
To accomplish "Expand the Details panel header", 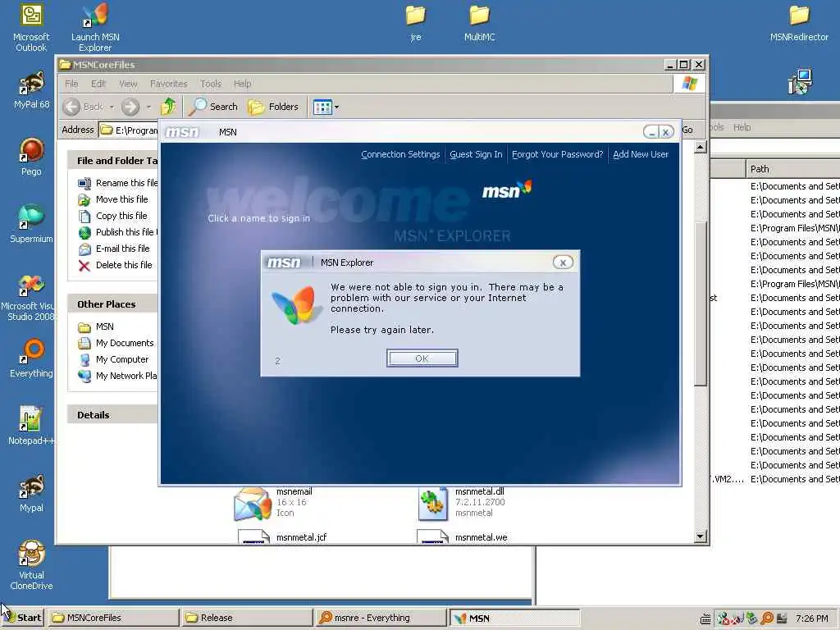I will 113,414.
